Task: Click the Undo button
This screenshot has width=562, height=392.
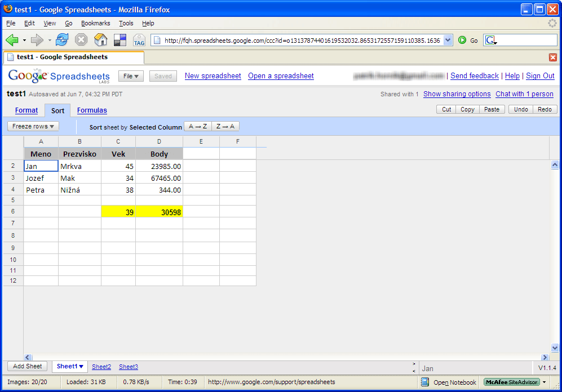Action: pyautogui.click(x=521, y=109)
